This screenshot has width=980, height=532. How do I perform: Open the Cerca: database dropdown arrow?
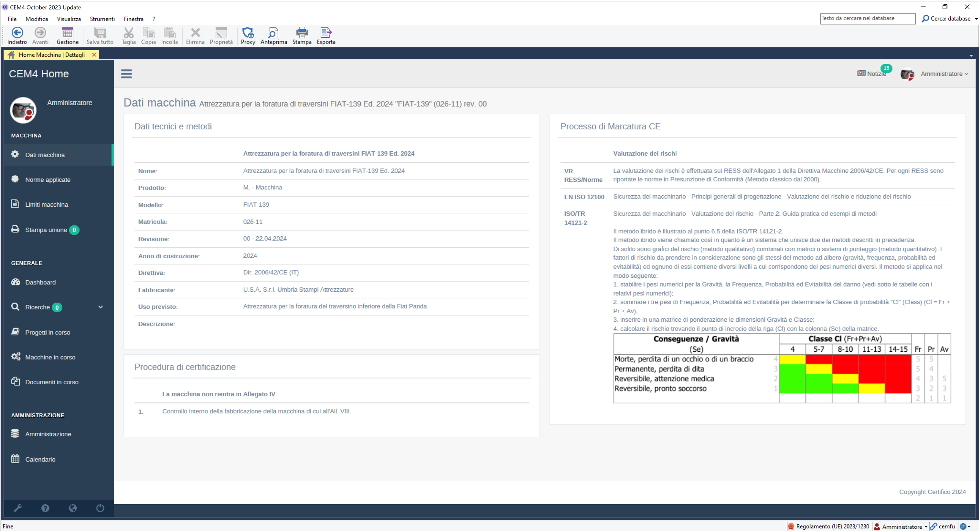[x=976, y=19]
